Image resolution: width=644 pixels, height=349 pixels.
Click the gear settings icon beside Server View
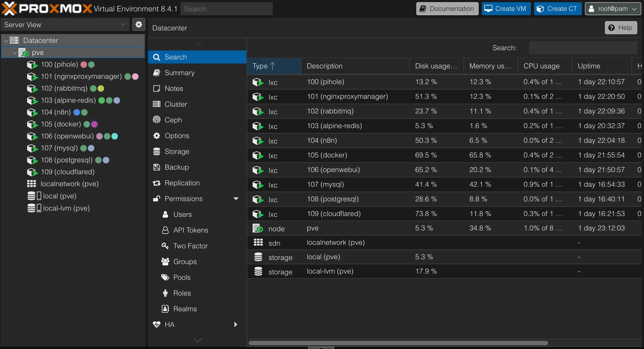(x=139, y=25)
